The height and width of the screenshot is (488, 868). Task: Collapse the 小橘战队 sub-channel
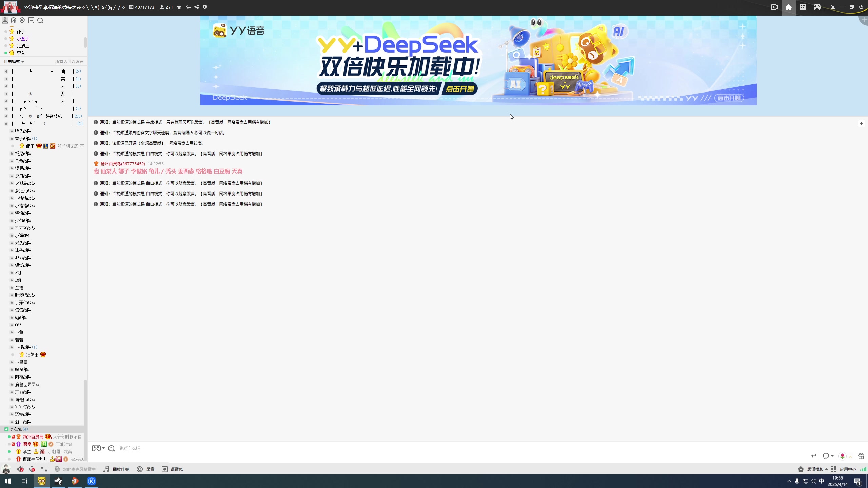point(12,347)
